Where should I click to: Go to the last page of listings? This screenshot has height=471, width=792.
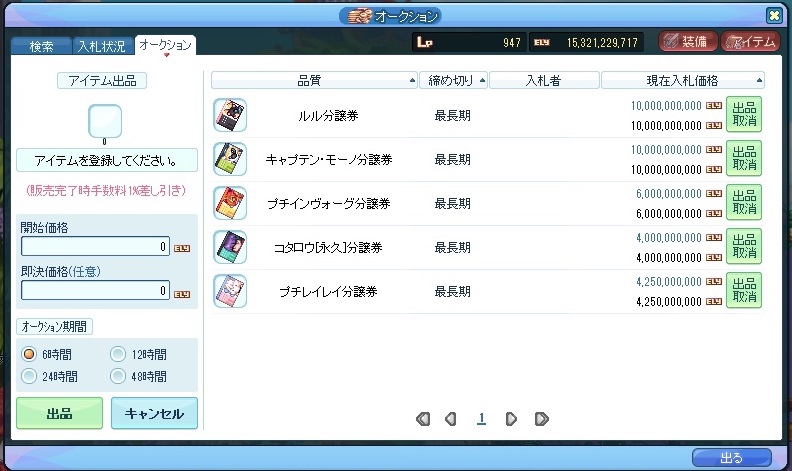[541, 419]
